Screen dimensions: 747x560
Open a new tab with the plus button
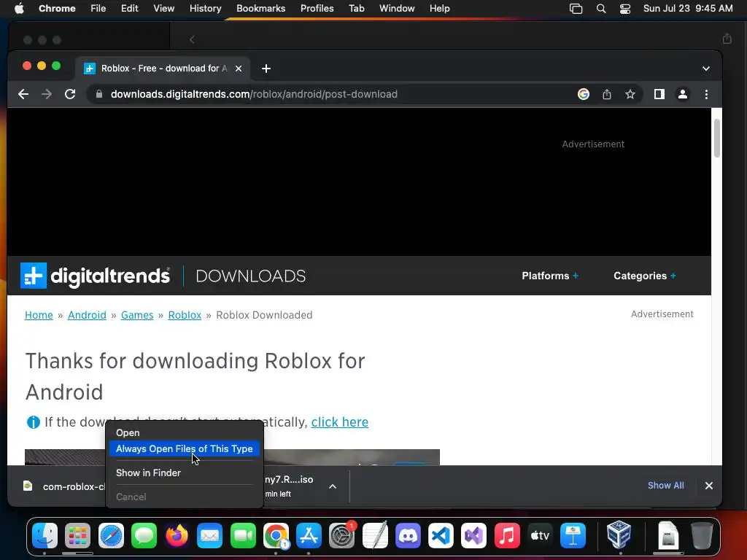pyautogui.click(x=266, y=69)
